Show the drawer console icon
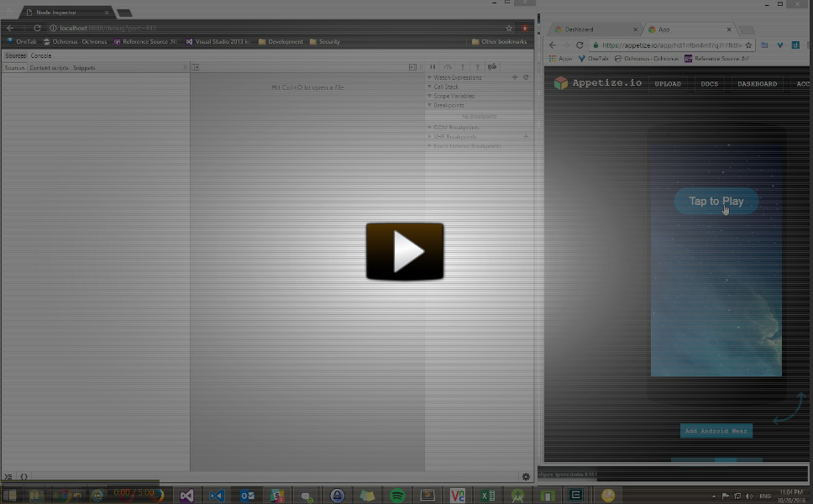The width and height of the screenshot is (813, 504). [8, 476]
